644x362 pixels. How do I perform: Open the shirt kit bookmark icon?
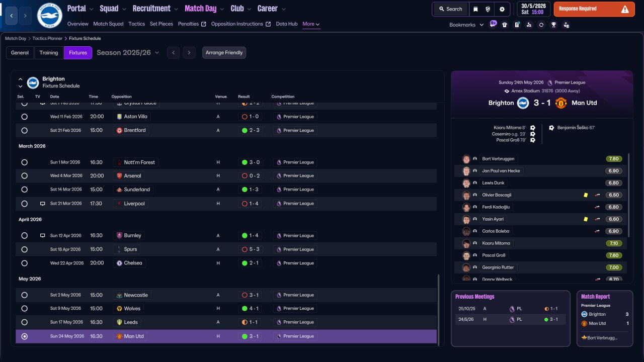[x=505, y=25]
